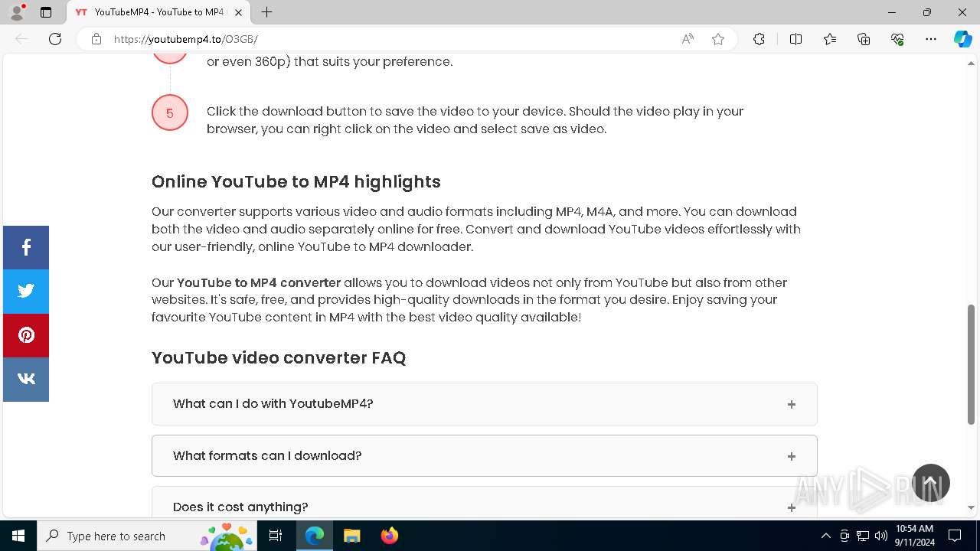Open a new browser tab
The height and width of the screenshot is (551, 980).
tap(266, 12)
